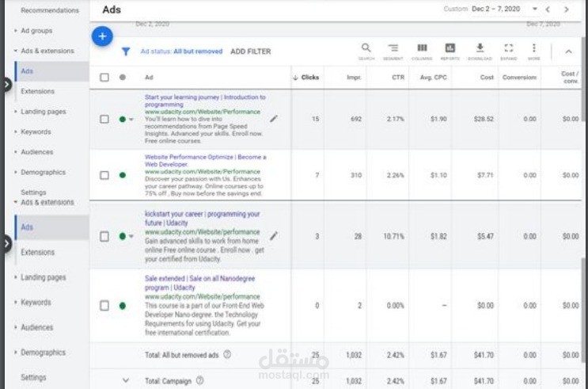Image resolution: width=588 pixels, height=389 pixels.
Task: Open status dropdown of 'kickstart your career' ad
Action: [131, 237]
